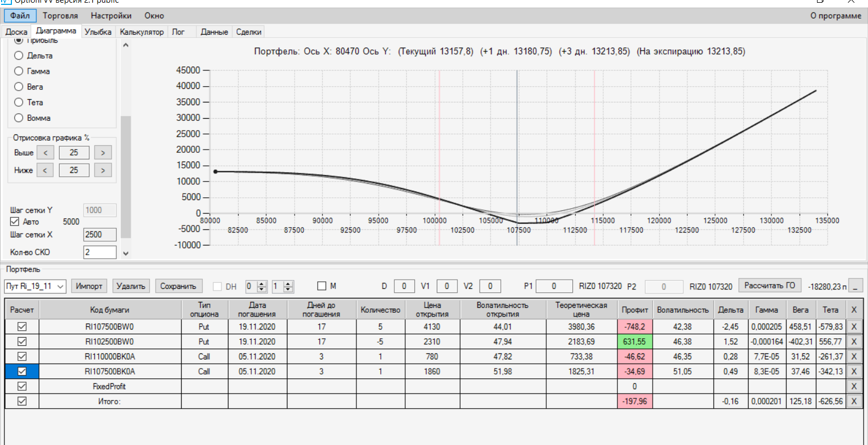868x445 pixels.
Task: Open the Сделки tab
Action: pyautogui.click(x=248, y=32)
